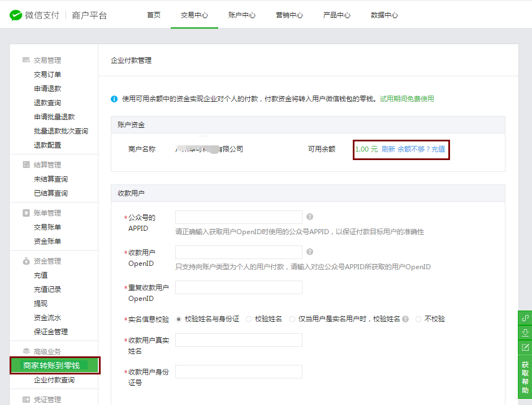Click the blue info icon before description
The height and width of the screenshot is (405, 532).
pos(114,99)
